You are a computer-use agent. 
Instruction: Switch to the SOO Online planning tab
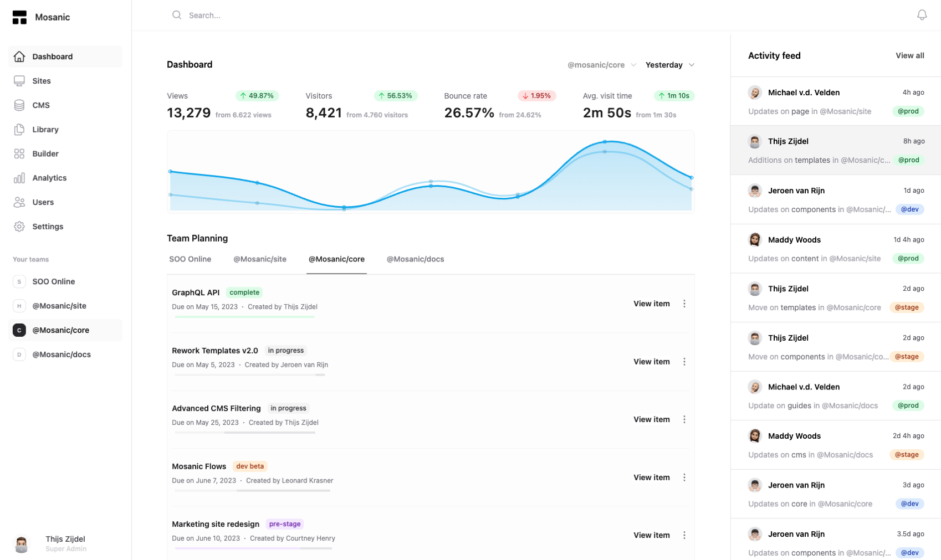click(190, 259)
